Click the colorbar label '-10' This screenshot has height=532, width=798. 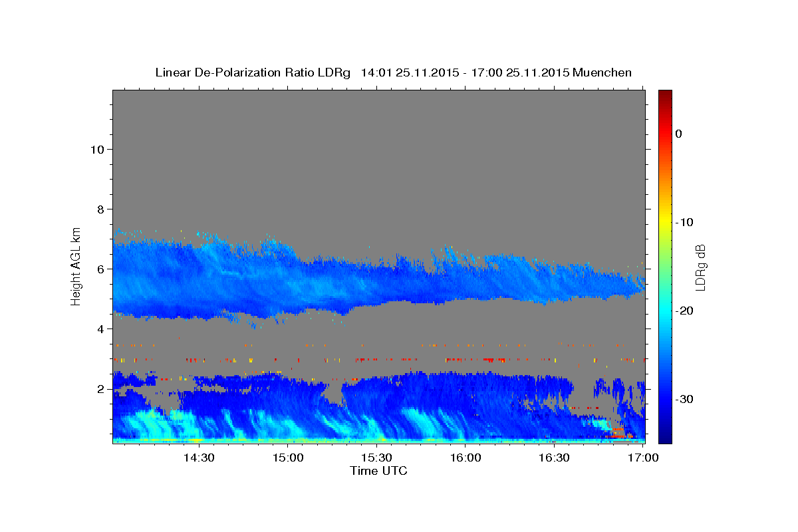(x=683, y=222)
